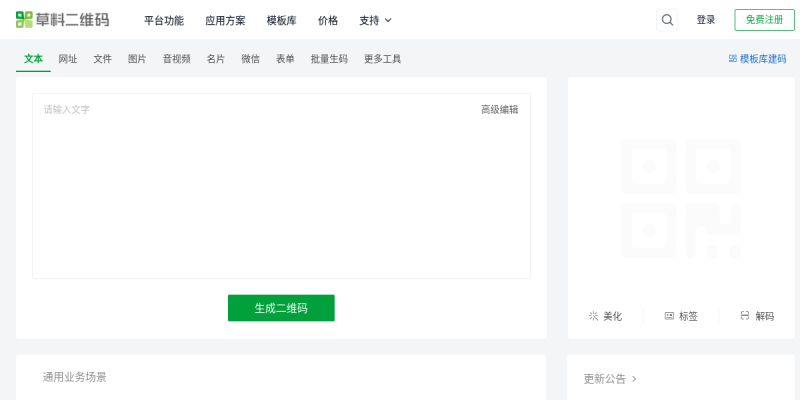800x400 pixels.
Task: Go to 模板库 in top navigation
Action: click(282, 20)
